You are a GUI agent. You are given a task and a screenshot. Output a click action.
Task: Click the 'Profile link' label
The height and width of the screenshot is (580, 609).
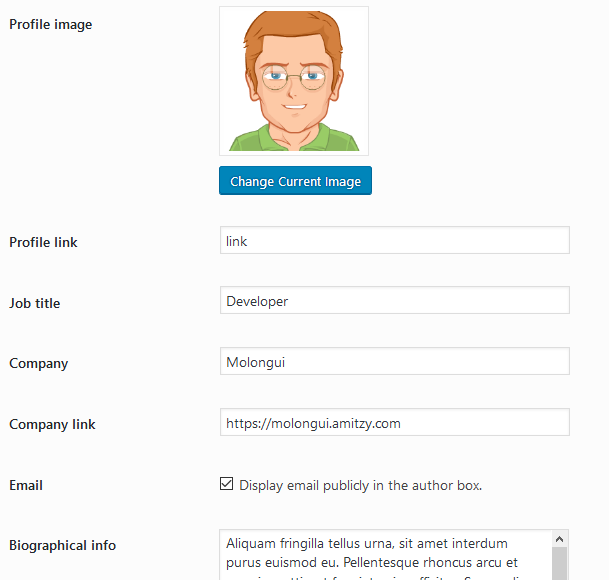click(43, 242)
